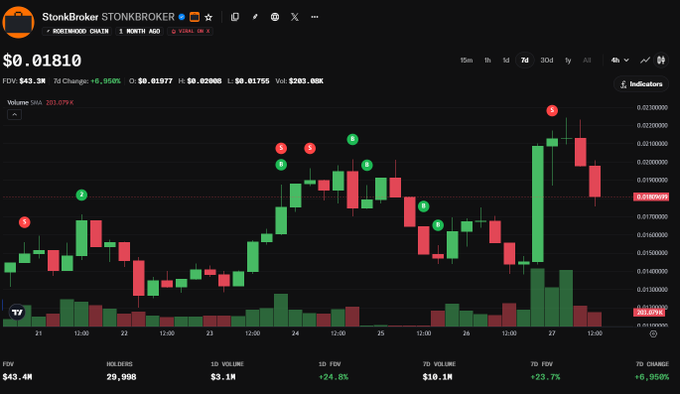Click the StonkBroker briefcase token logo
Screen dimensions: 680x394
(x=18, y=22)
